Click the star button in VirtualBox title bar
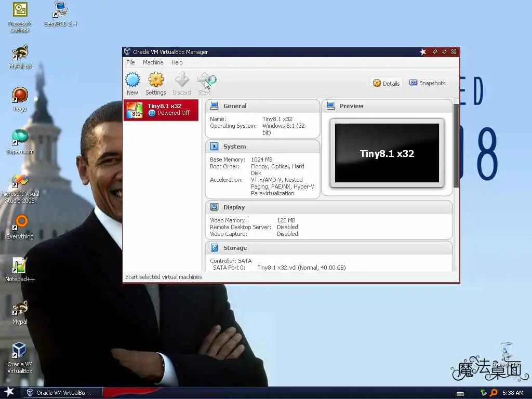Viewport: 532px width, 399px height. (x=423, y=52)
